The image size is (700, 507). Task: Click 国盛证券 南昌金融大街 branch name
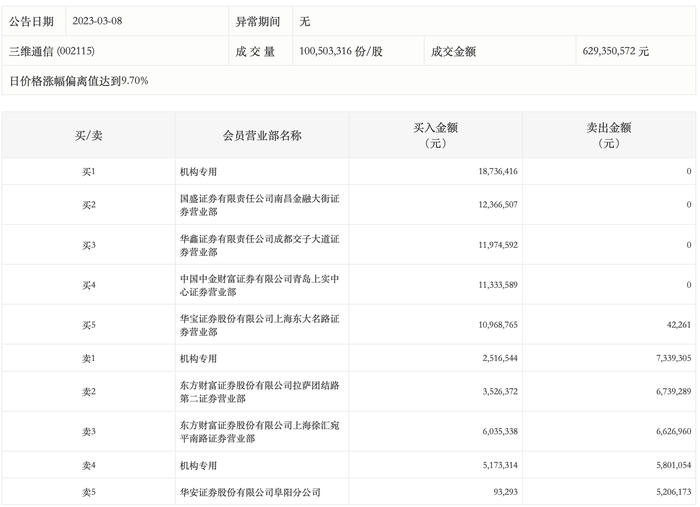(x=259, y=205)
